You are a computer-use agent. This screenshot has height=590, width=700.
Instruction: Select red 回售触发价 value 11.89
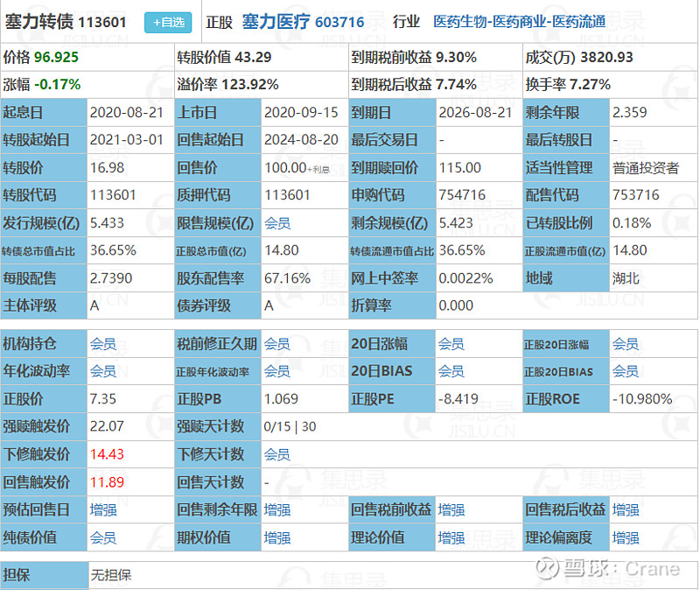pos(107,482)
